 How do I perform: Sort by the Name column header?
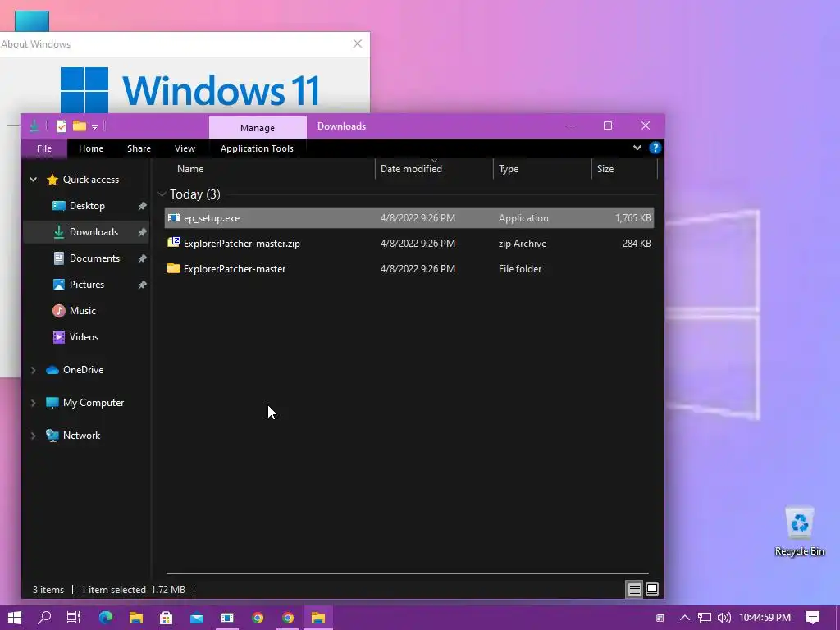[x=190, y=169]
